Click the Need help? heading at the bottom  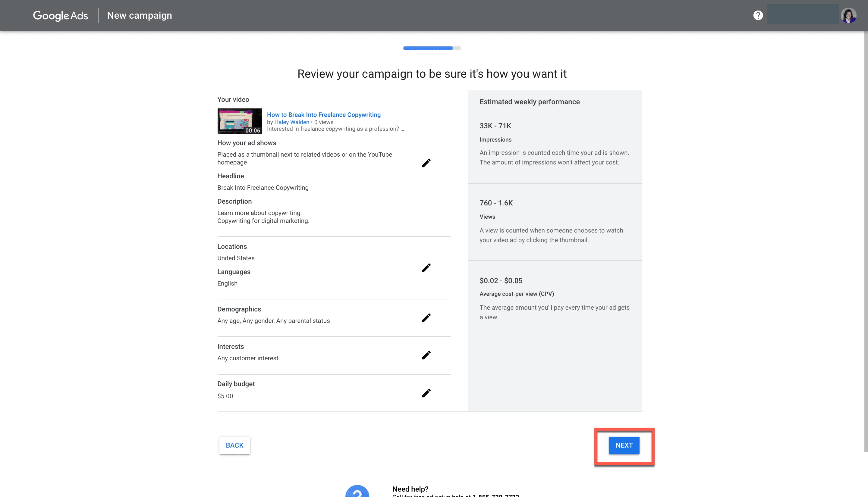[410, 489]
